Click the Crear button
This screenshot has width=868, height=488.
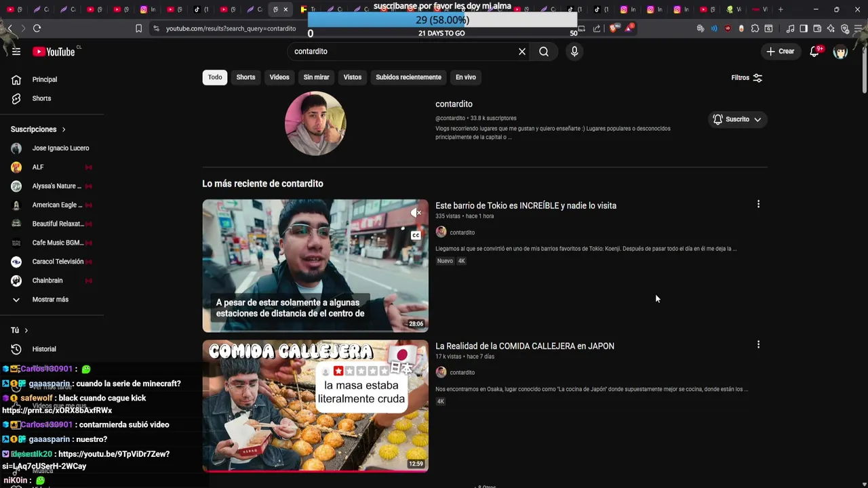[x=780, y=52]
